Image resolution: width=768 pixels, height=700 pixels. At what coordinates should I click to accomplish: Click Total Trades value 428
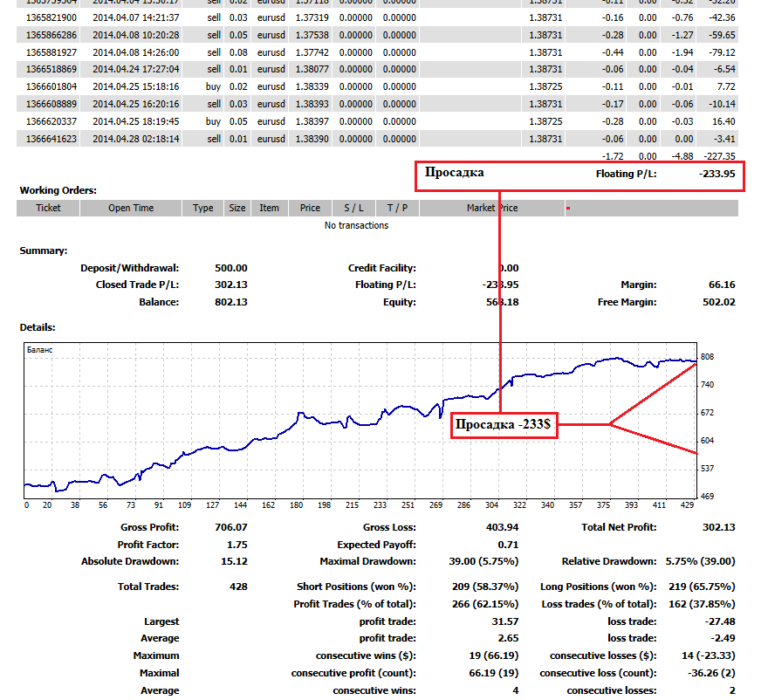tap(238, 587)
